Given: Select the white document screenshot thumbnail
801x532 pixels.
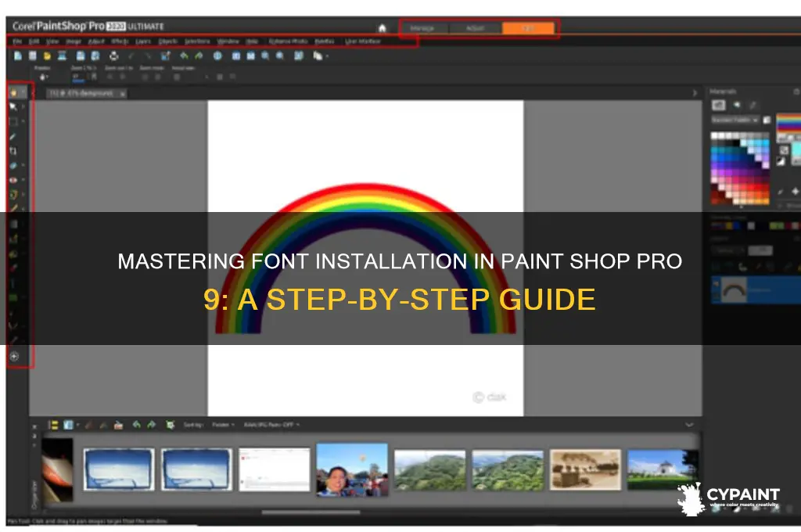Looking at the screenshot, I should [x=275, y=469].
